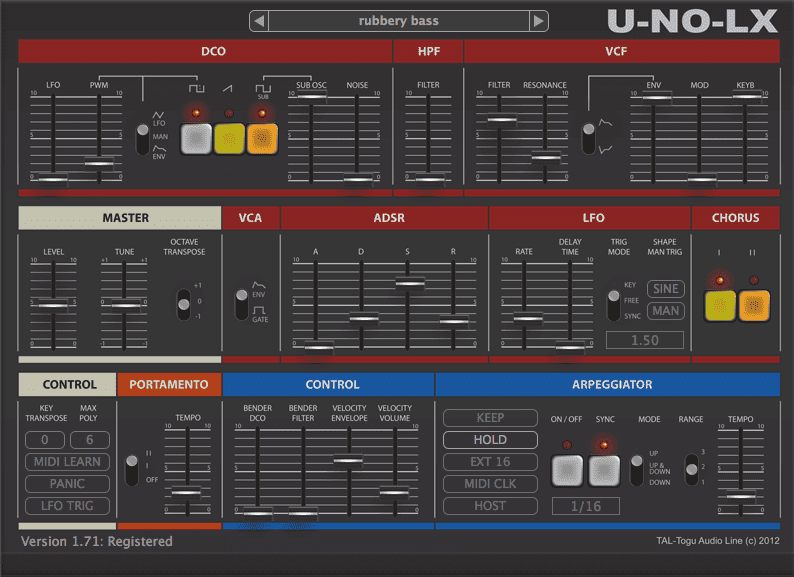Enable Chorus I button
The width and height of the screenshot is (794, 577).
(x=720, y=305)
